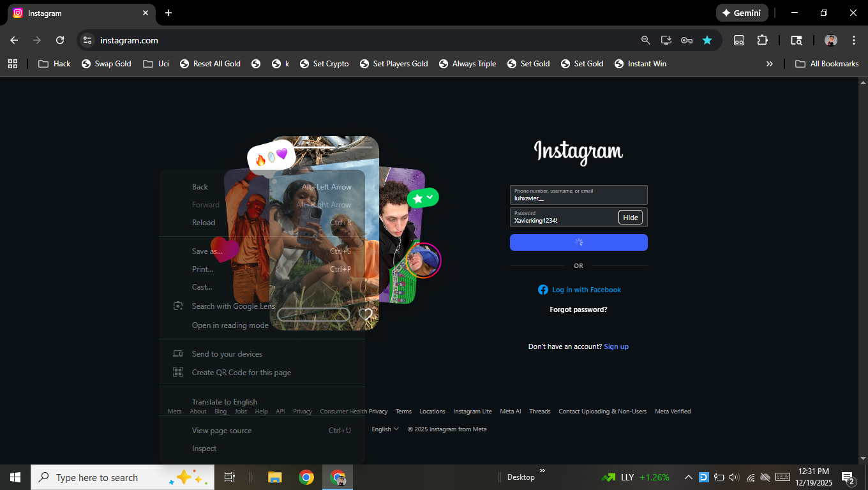Open the Instagram Lite footer link
The image size is (868, 490).
472,412
